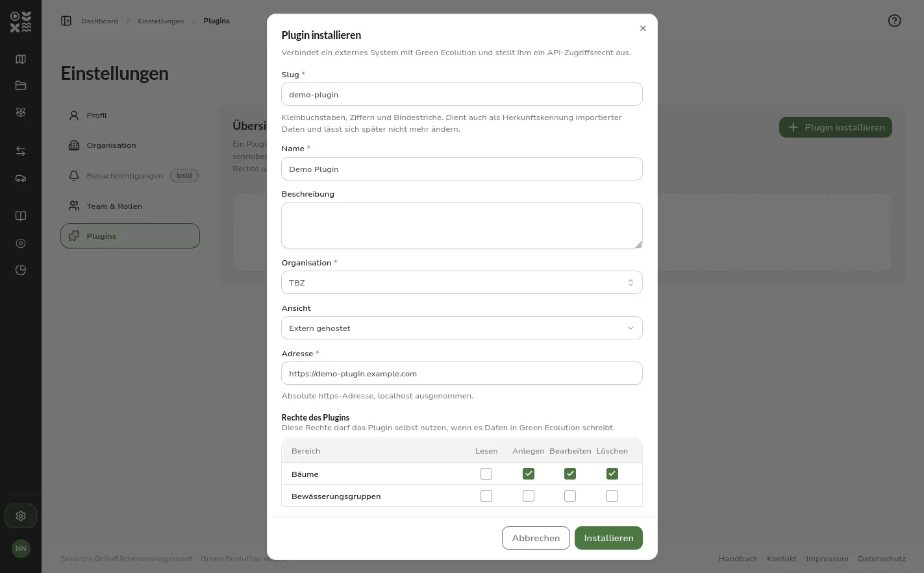Image resolution: width=924 pixels, height=573 pixels.
Task: Uncheck Anlegen for Bäume
Action: pyautogui.click(x=529, y=474)
